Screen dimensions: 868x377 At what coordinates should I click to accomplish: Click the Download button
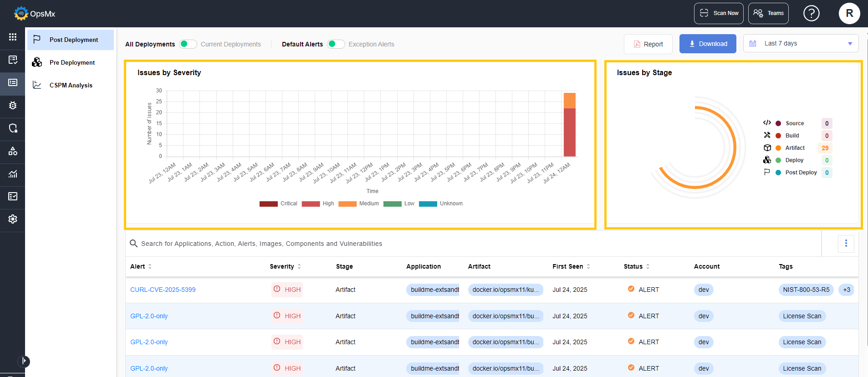(x=708, y=44)
